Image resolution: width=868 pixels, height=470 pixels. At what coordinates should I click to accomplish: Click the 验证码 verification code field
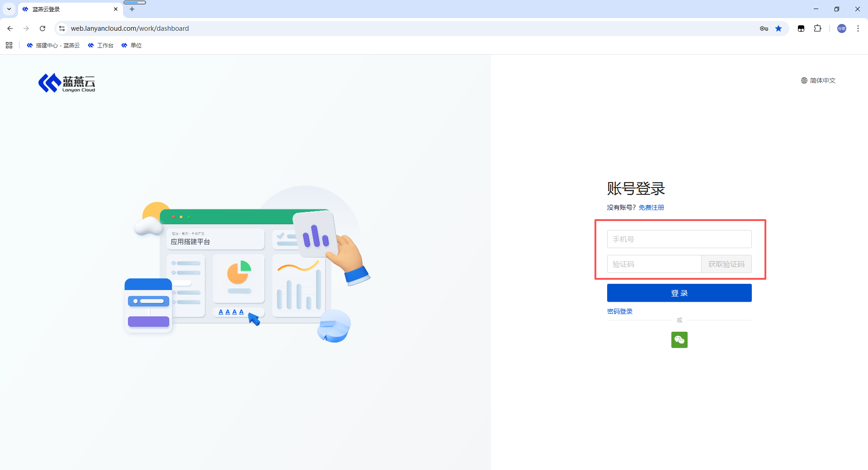coord(654,264)
